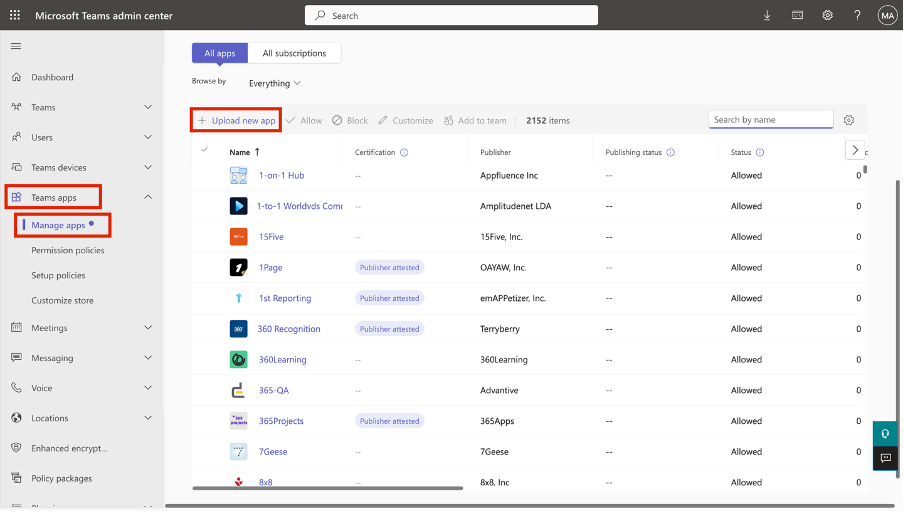
Task: Click Upload new app button
Action: click(236, 121)
